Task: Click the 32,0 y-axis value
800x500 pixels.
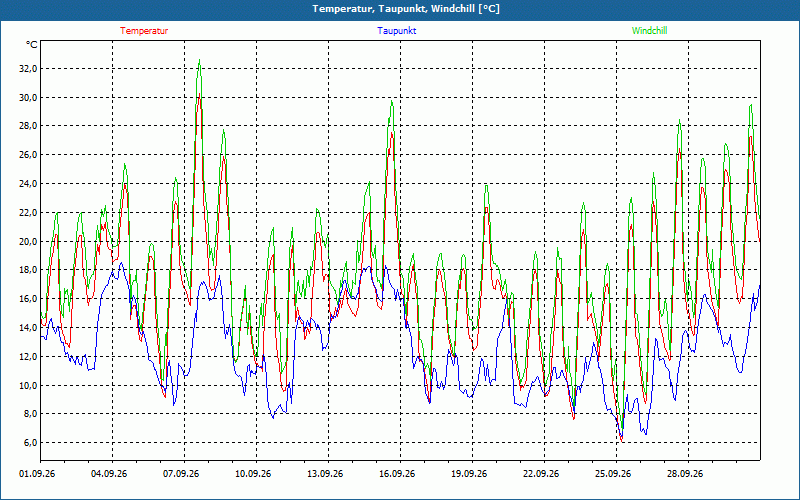Action: (x=28, y=68)
